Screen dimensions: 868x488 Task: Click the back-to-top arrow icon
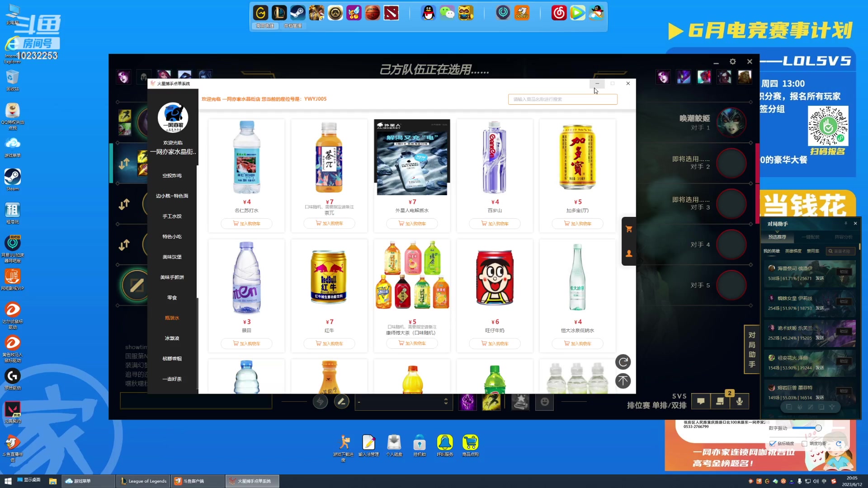click(623, 381)
